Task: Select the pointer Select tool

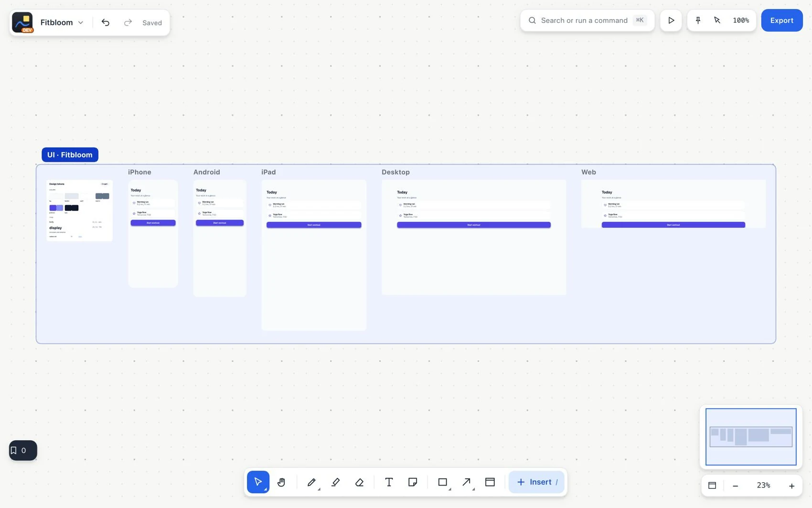Action: [258, 482]
